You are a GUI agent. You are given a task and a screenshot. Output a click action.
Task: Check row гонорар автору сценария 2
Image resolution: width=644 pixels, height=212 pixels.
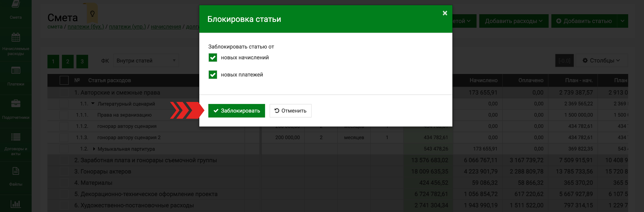pyautogui.click(x=64, y=137)
